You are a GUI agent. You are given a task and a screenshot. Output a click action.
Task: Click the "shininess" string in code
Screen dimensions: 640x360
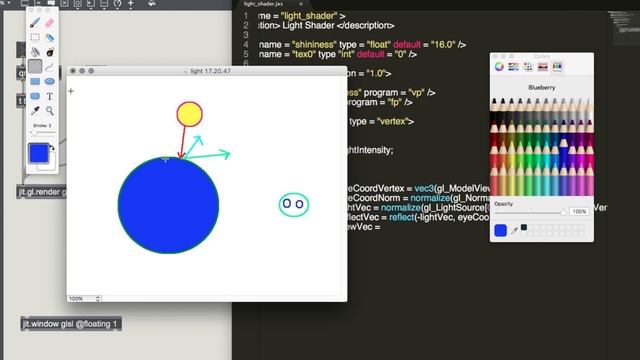314,44
